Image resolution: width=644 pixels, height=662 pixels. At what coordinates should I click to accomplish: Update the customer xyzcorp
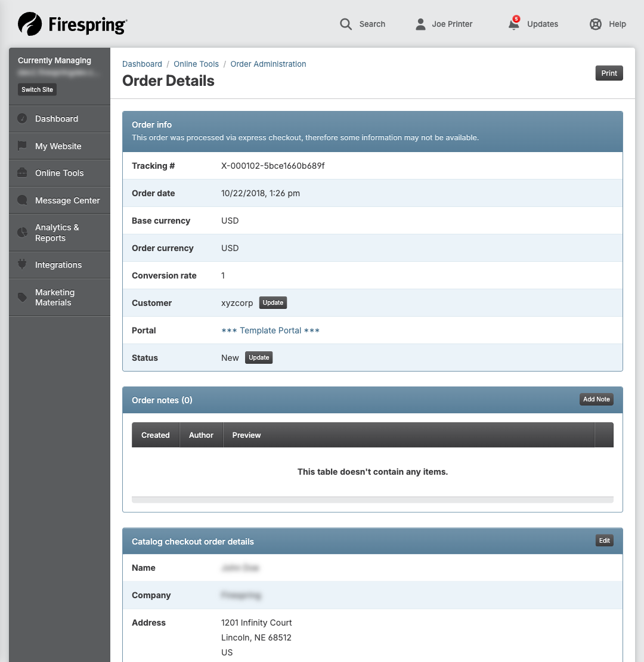pos(273,303)
